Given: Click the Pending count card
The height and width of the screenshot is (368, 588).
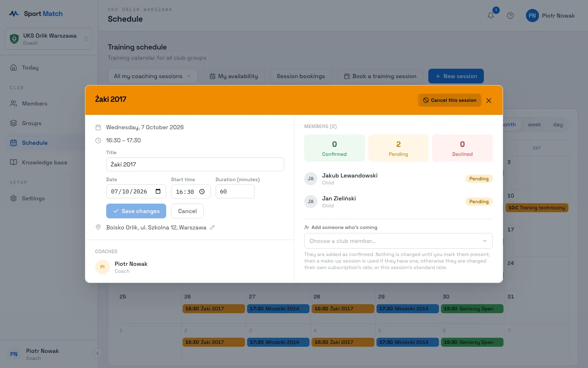Looking at the screenshot, I should [398, 148].
